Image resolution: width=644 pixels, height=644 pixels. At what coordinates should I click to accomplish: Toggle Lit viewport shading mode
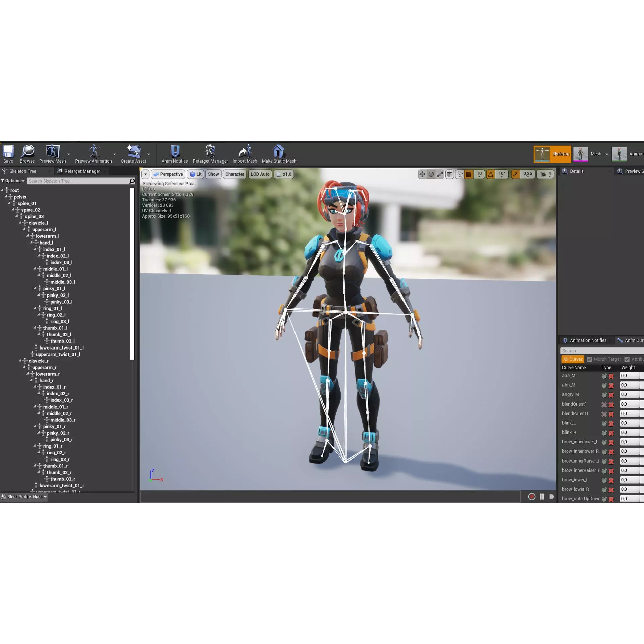tap(196, 174)
